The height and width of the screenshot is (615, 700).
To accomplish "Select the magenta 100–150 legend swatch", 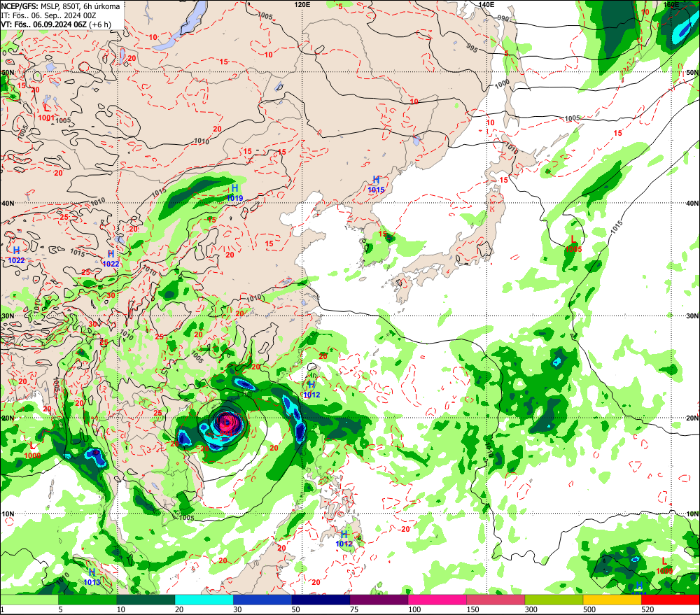I will pos(437,600).
